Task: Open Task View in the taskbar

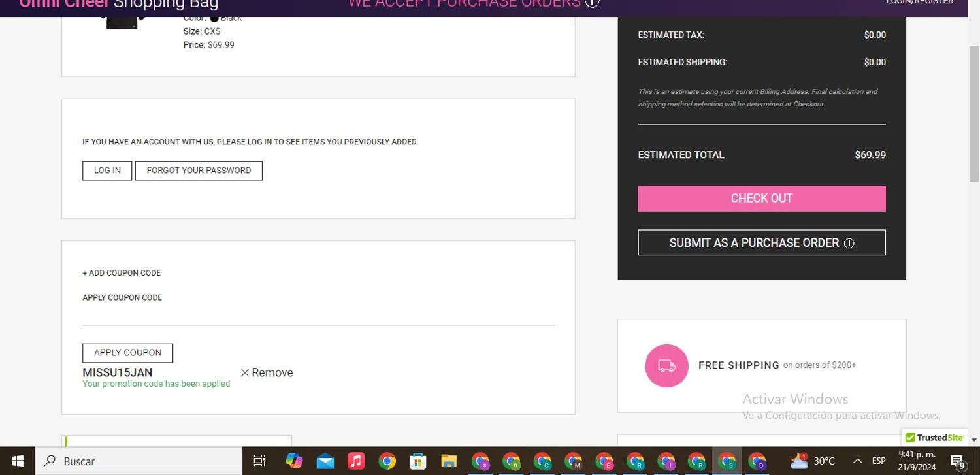Action: point(259,461)
